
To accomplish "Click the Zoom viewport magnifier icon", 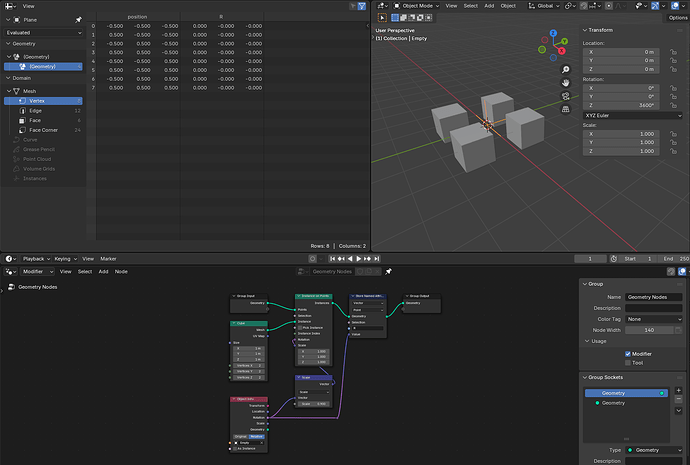I will click(565, 70).
